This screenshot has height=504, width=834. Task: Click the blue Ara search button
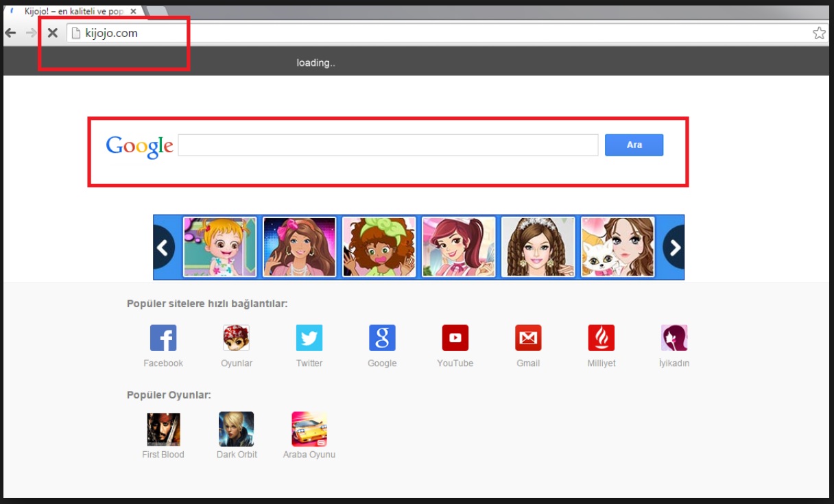634,145
